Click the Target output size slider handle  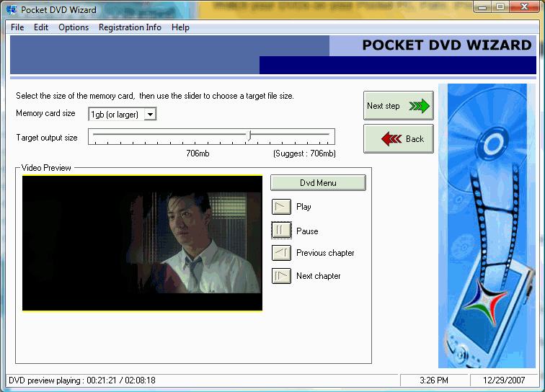[249, 135]
